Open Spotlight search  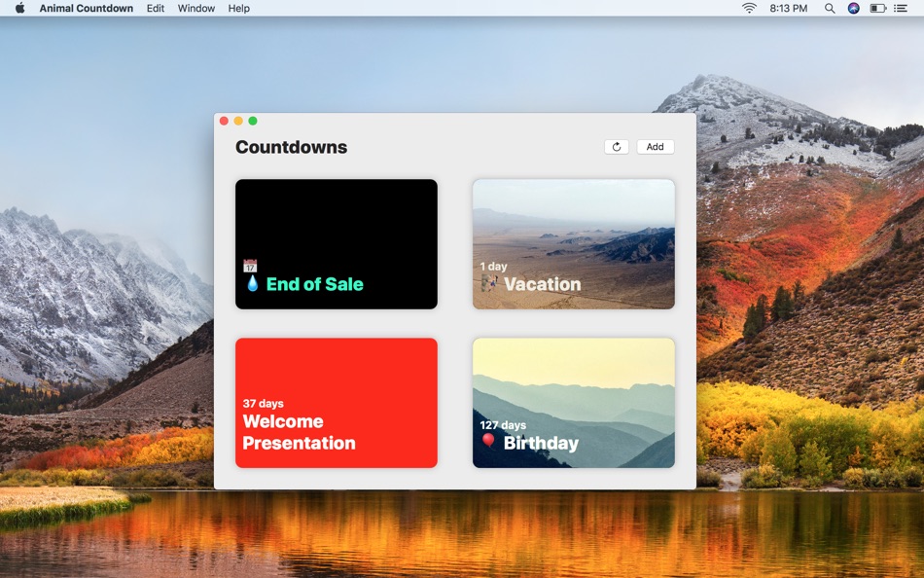tap(830, 8)
